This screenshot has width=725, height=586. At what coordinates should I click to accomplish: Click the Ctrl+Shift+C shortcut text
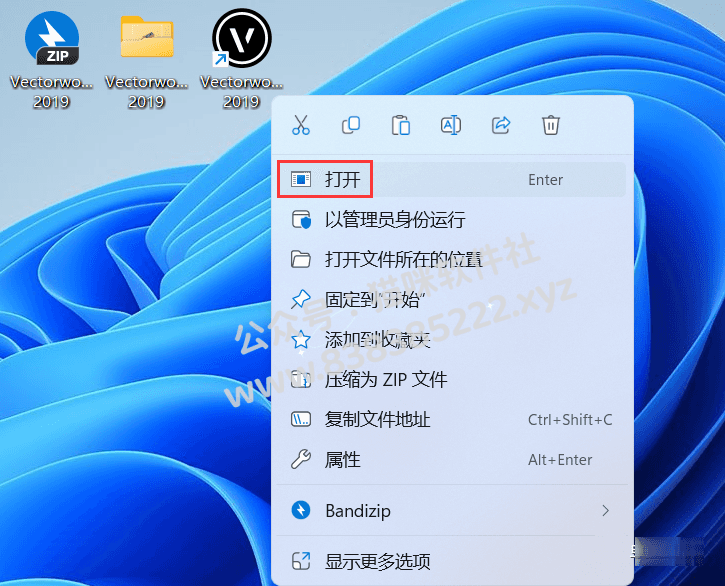570,419
